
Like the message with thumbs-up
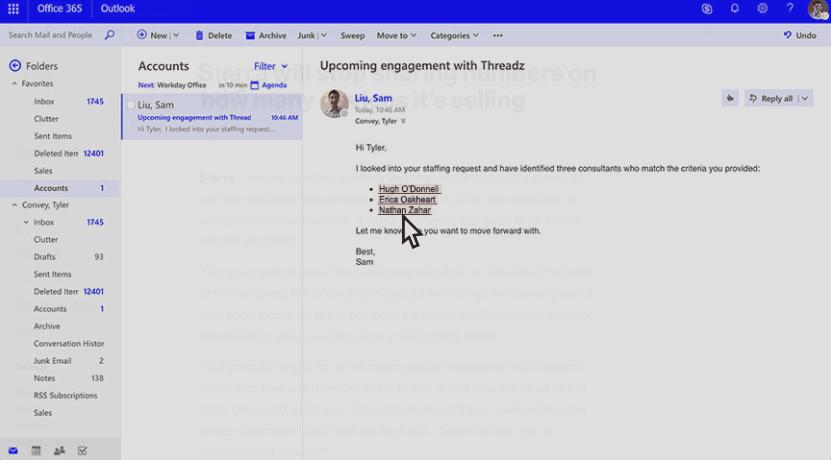click(730, 98)
